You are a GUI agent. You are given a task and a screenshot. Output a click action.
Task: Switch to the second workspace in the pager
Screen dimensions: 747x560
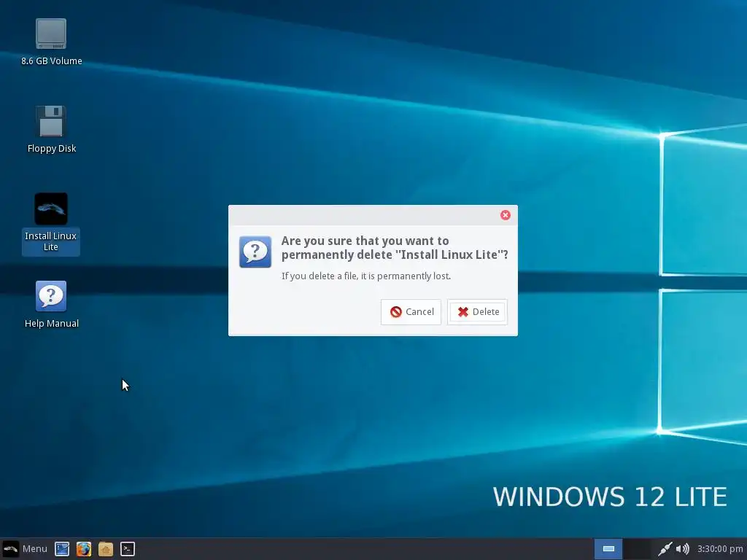click(637, 549)
